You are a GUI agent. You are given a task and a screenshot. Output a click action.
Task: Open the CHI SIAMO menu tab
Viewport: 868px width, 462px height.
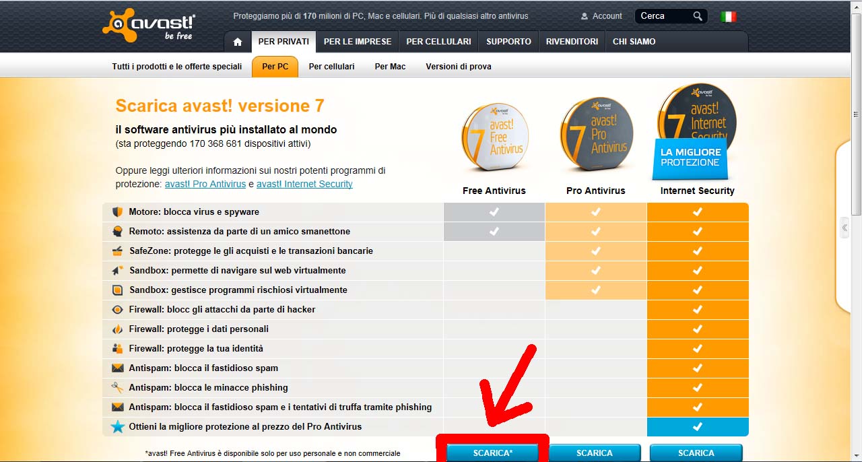point(634,42)
